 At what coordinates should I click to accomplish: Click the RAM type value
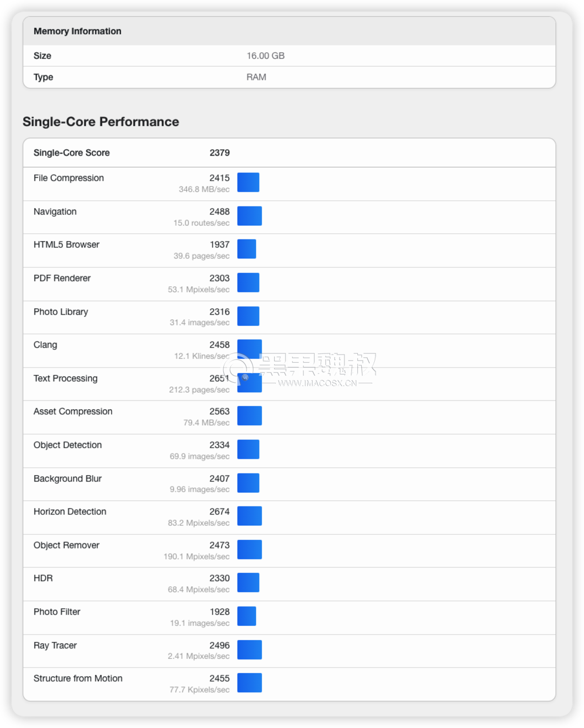(256, 77)
